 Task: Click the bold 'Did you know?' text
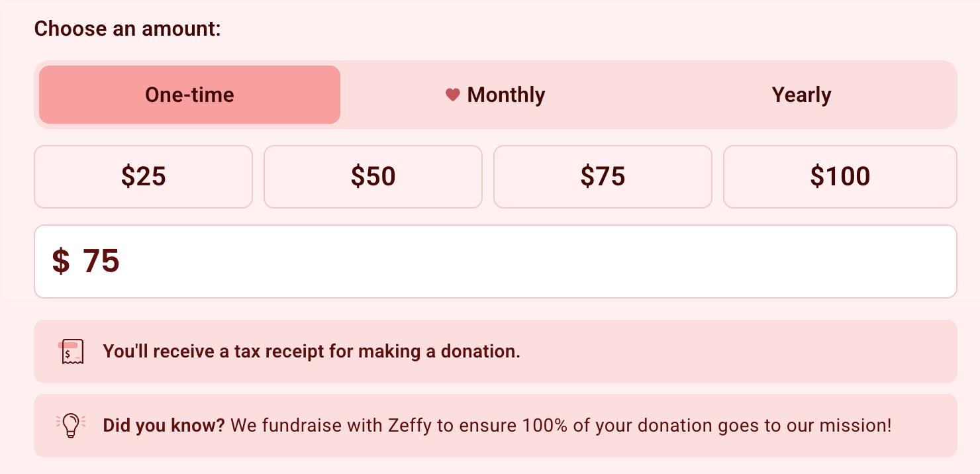164,425
